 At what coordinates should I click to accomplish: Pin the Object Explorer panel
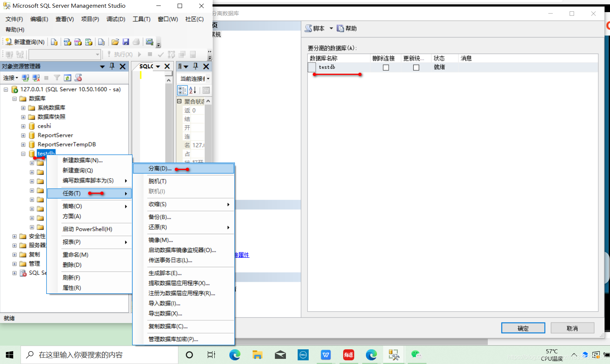point(112,66)
